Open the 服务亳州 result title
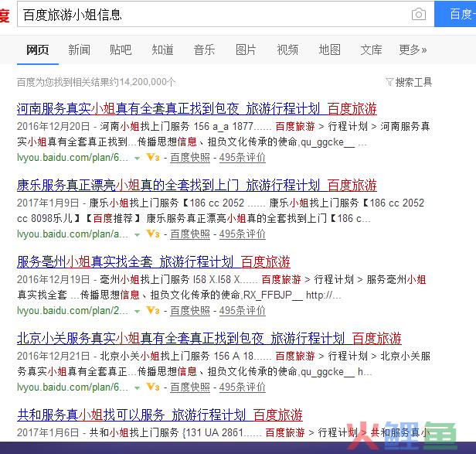The height and width of the screenshot is (454, 476). click(154, 262)
